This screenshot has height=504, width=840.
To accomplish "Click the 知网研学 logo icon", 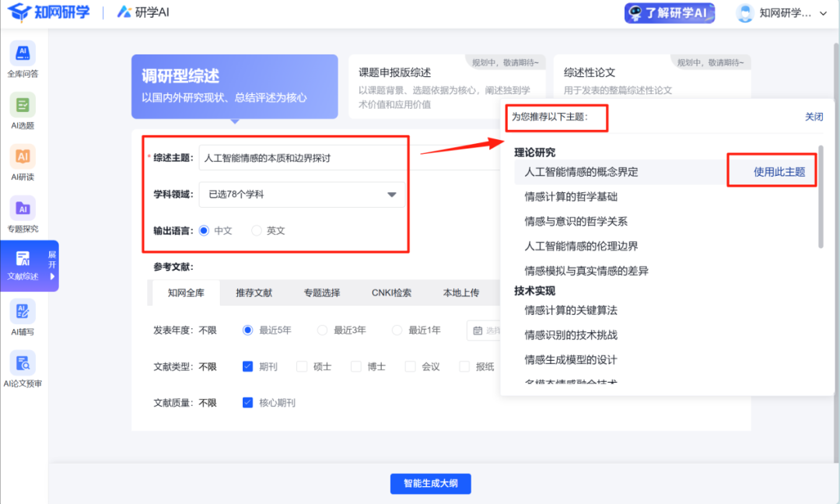I will click(19, 12).
